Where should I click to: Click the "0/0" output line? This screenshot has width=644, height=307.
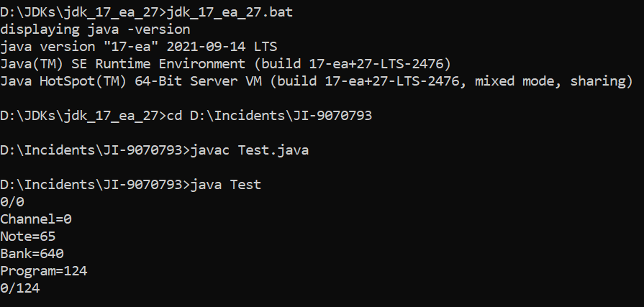click(x=12, y=202)
